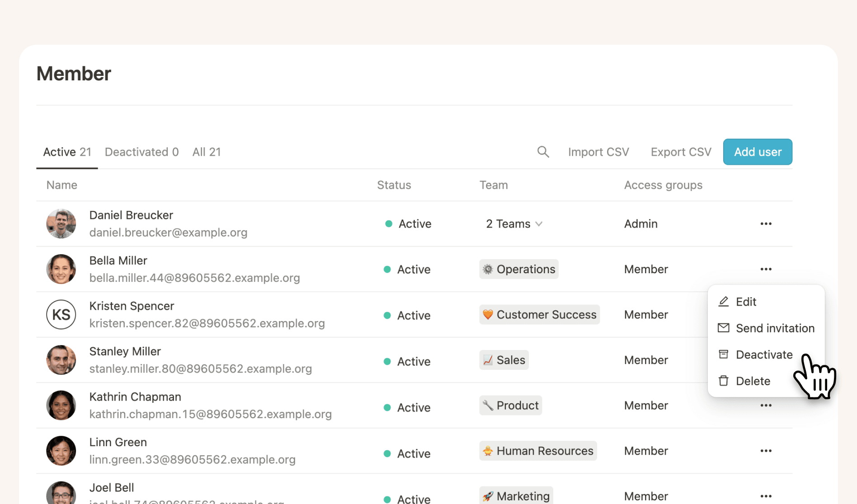Open Linn Green's three-dot options menu
This screenshot has height=504, width=857.
766,451
